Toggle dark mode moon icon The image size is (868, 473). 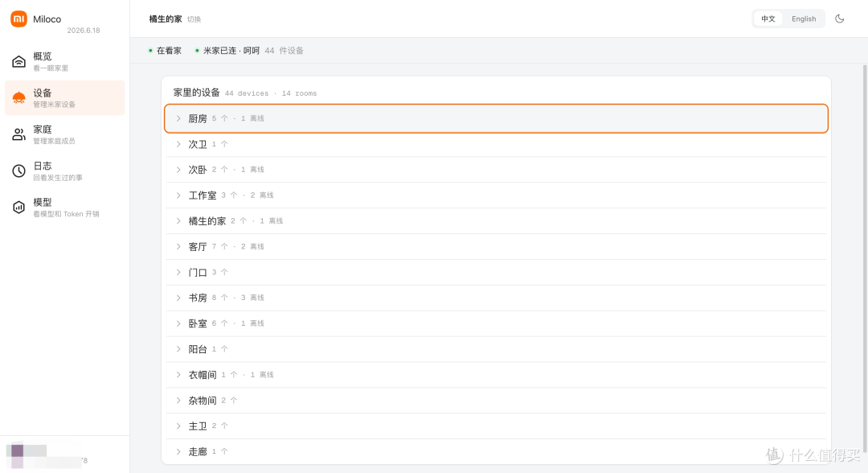coord(839,19)
